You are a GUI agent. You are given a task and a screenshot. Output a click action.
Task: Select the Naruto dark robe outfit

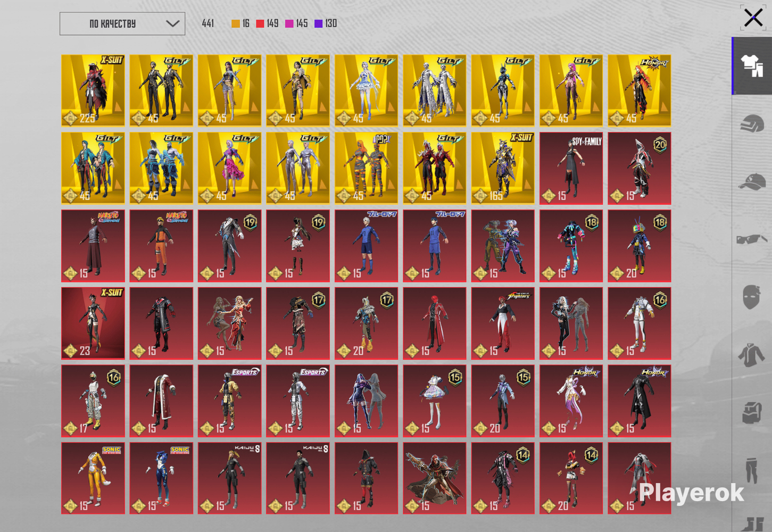(93, 246)
